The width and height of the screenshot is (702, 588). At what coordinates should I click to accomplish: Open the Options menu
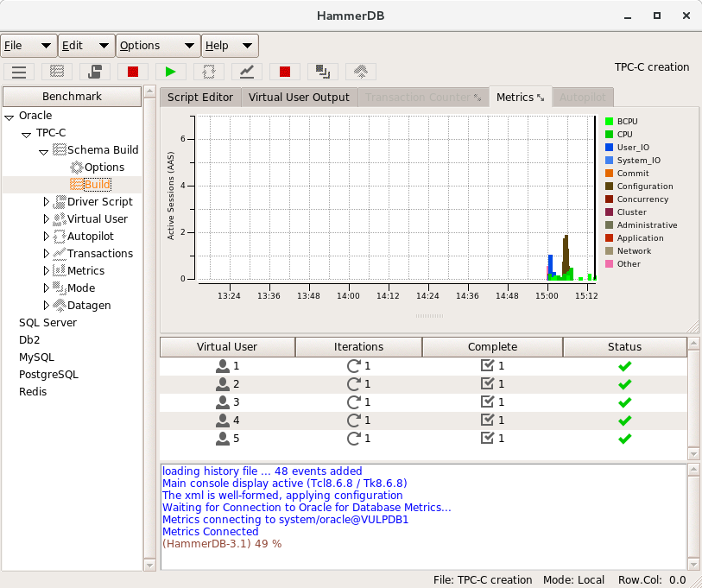[x=158, y=46]
